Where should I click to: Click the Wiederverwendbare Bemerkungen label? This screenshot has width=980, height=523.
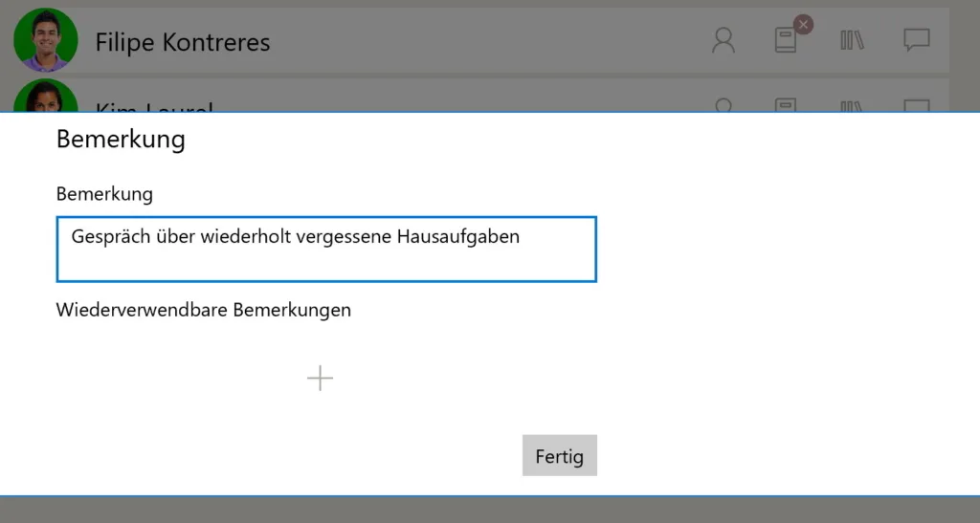click(204, 310)
